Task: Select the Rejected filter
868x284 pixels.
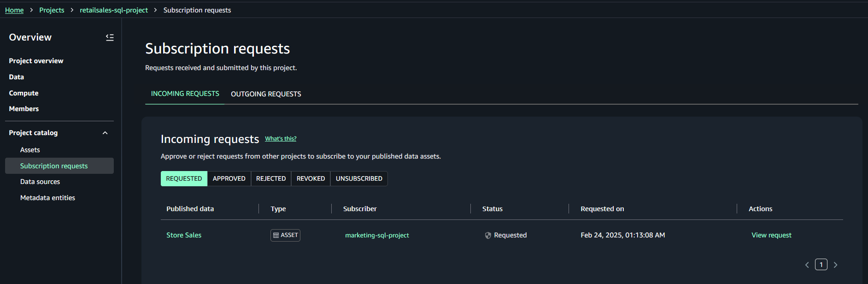Action: [271, 178]
